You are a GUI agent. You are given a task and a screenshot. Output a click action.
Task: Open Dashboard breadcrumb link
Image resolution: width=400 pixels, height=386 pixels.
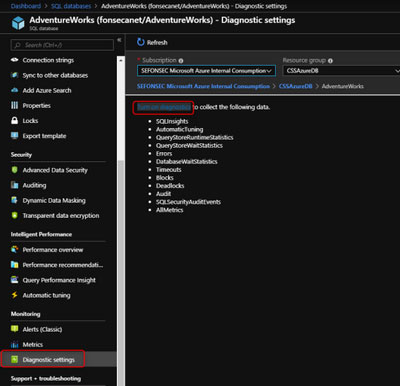point(26,6)
